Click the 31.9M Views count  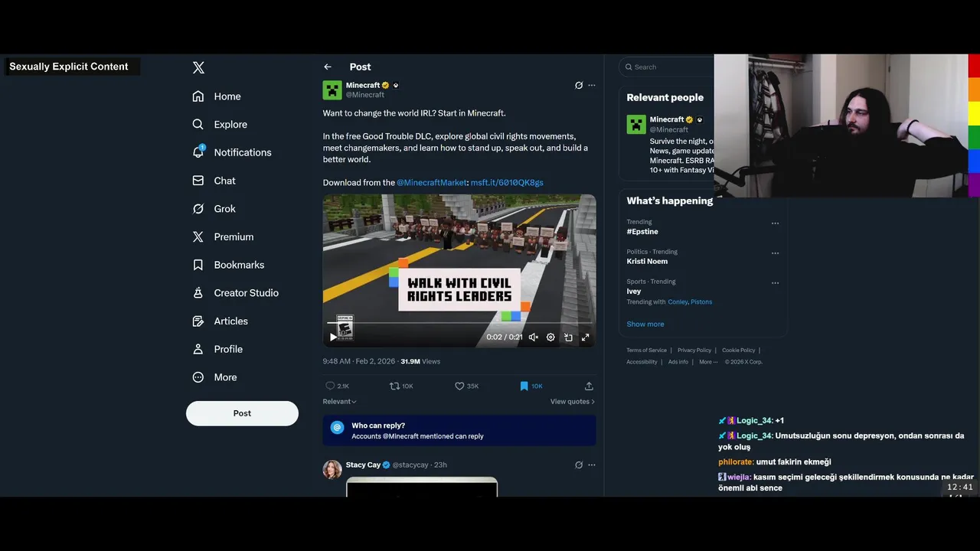tap(420, 362)
